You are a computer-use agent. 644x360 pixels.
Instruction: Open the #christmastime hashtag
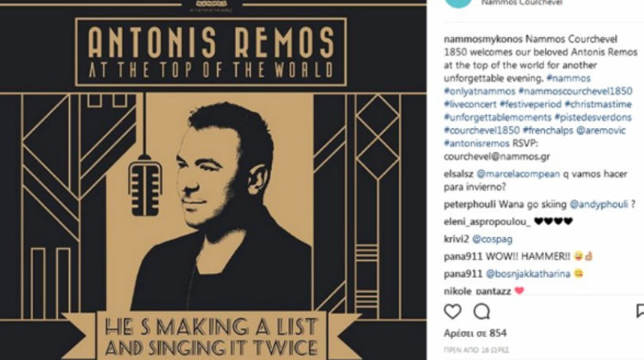click(x=598, y=105)
